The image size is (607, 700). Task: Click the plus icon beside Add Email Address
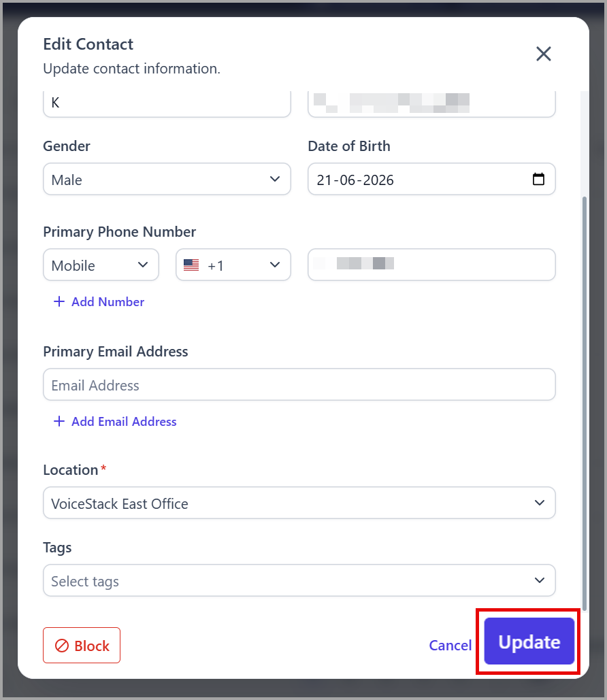[x=59, y=422]
